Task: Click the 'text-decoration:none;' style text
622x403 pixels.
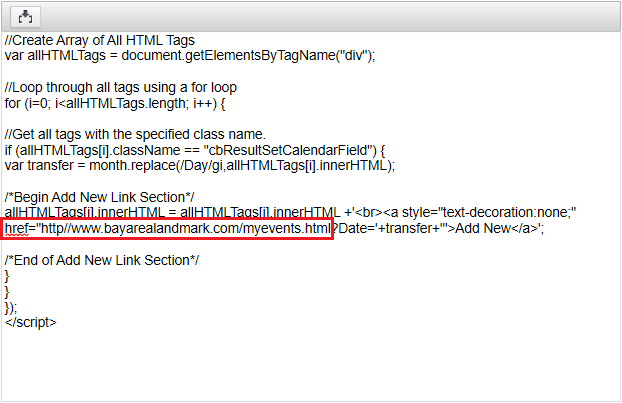Action: coord(509,212)
